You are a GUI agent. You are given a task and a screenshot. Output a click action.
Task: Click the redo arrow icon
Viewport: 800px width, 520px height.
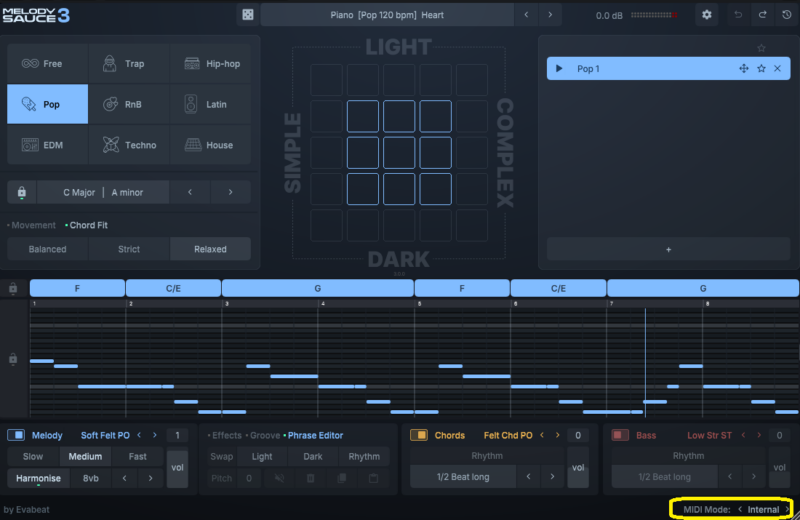761,15
